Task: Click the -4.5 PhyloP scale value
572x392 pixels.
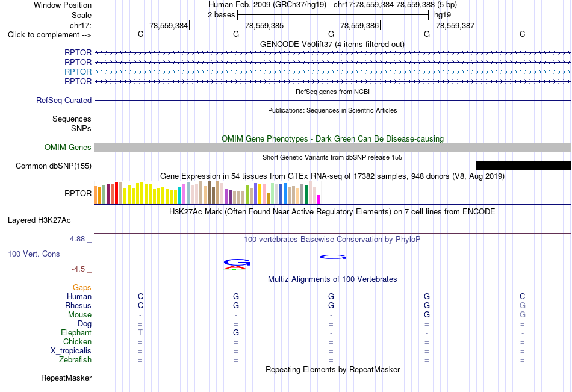Action: 78,269
